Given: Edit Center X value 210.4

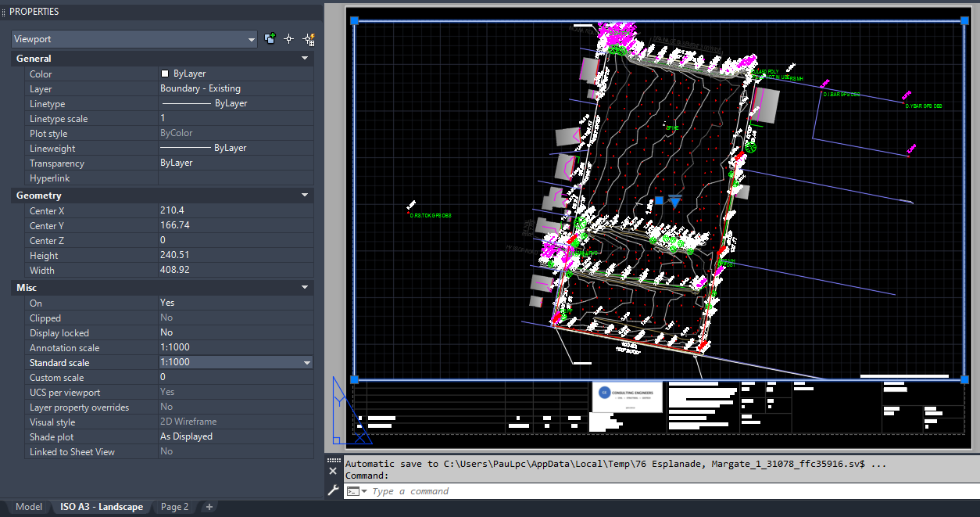Looking at the screenshot, I should point(236,210).
